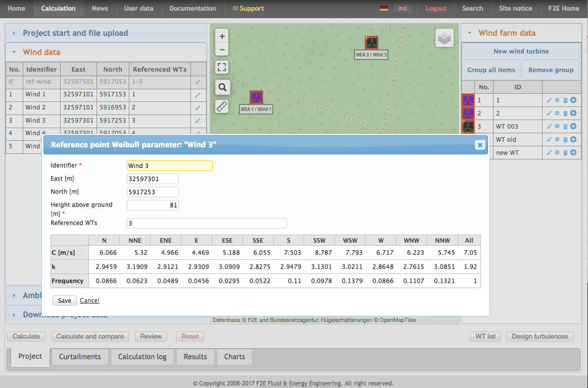The width and height of the screenshot is (588, 388).
Task: Open the Curtailments tab
Action: pos(79,357)
